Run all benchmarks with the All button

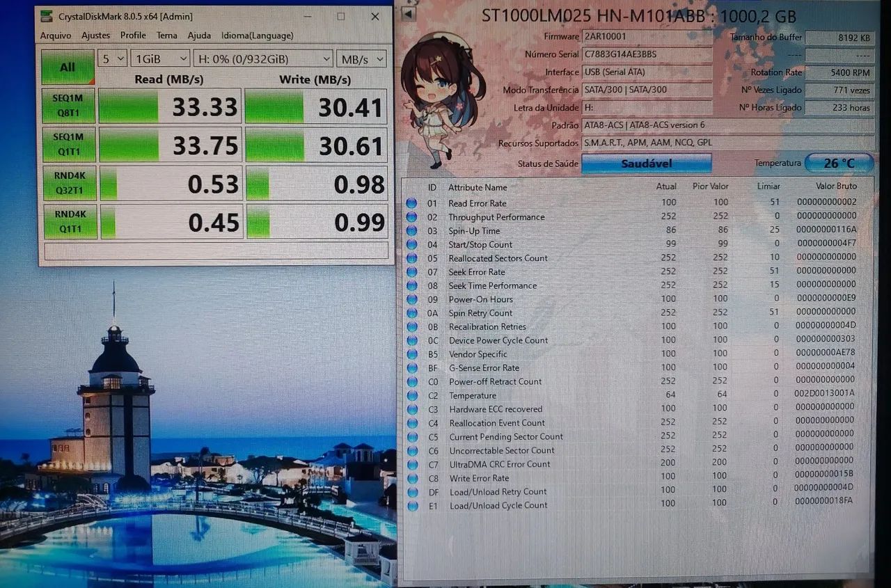(68, 67)
